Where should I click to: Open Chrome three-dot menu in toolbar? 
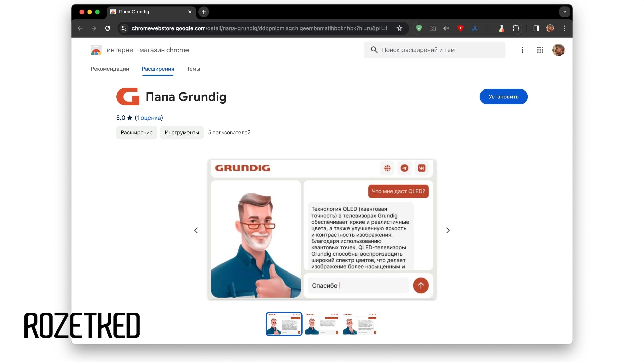[564, 28]
